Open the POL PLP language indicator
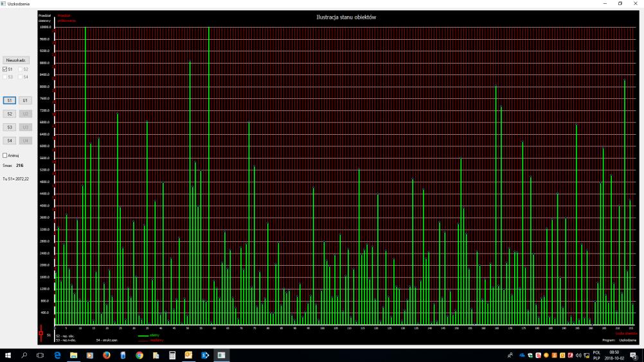The height and width of the screenshot is (362, 644). pyautogui.click(x=596, y=355)
